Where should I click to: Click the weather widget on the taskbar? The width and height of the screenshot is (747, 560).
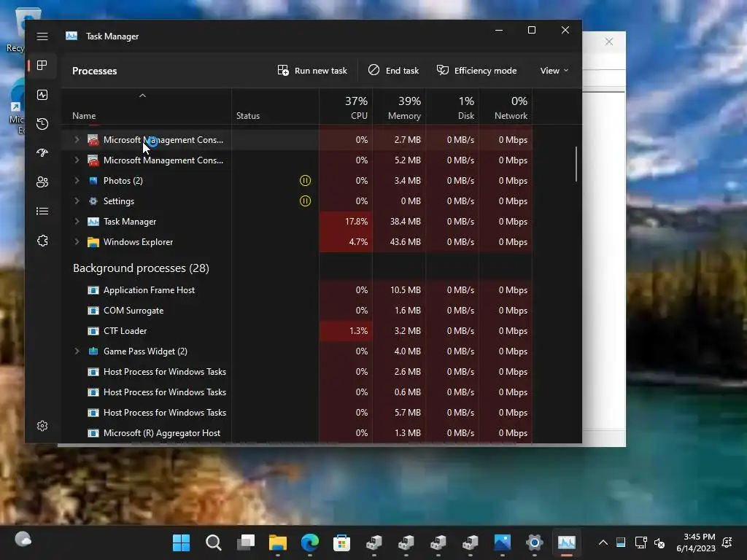click(23, 540)
